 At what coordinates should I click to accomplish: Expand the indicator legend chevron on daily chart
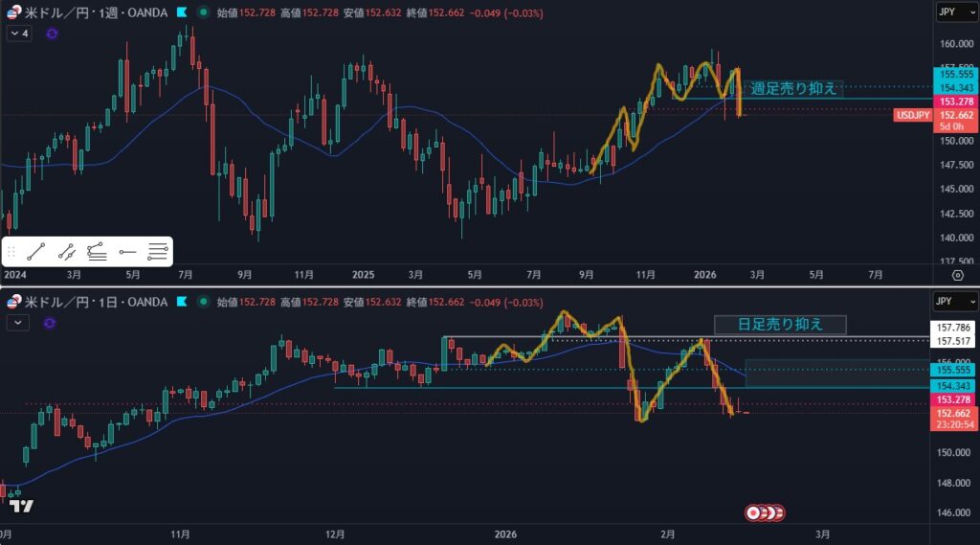coord(16,323)
